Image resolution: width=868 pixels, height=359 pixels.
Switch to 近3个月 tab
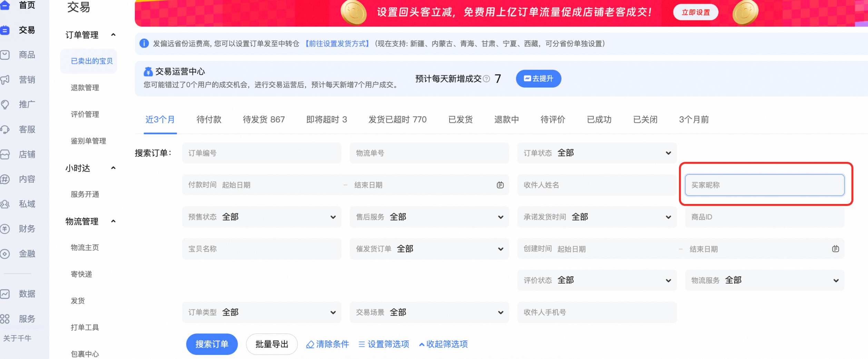(x=160, y=120)
